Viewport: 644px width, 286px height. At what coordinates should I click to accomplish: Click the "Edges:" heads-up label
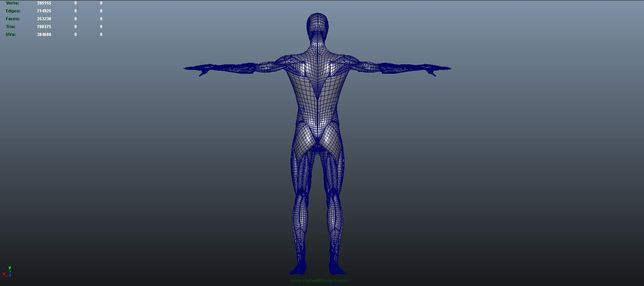point(13,11)
